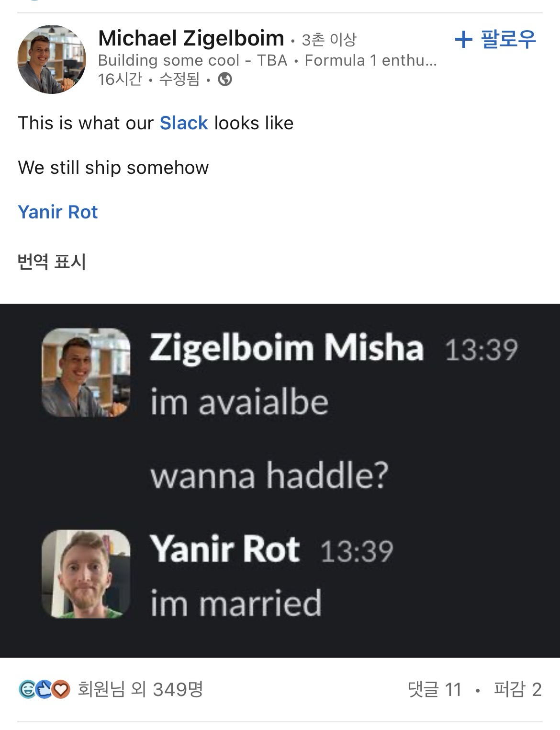Show translation with 번역 표시

point(52,262)
